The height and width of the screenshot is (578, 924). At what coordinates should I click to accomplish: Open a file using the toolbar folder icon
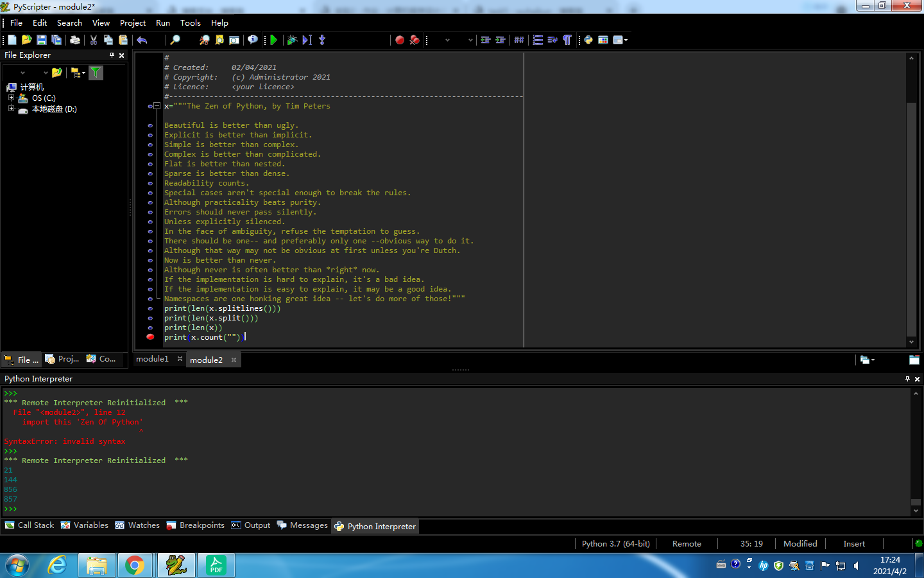point(26,40)
